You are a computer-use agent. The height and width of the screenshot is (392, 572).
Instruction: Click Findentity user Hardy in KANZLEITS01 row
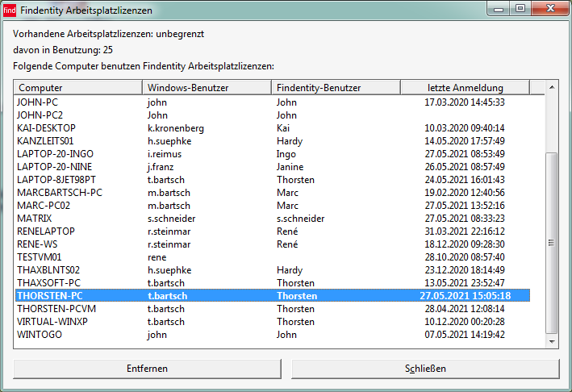pos(290,141)
